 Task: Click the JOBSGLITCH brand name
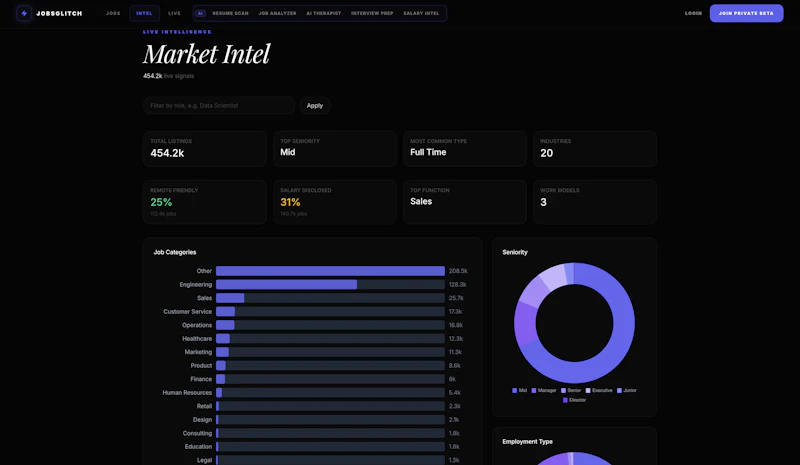coord(59,13)
